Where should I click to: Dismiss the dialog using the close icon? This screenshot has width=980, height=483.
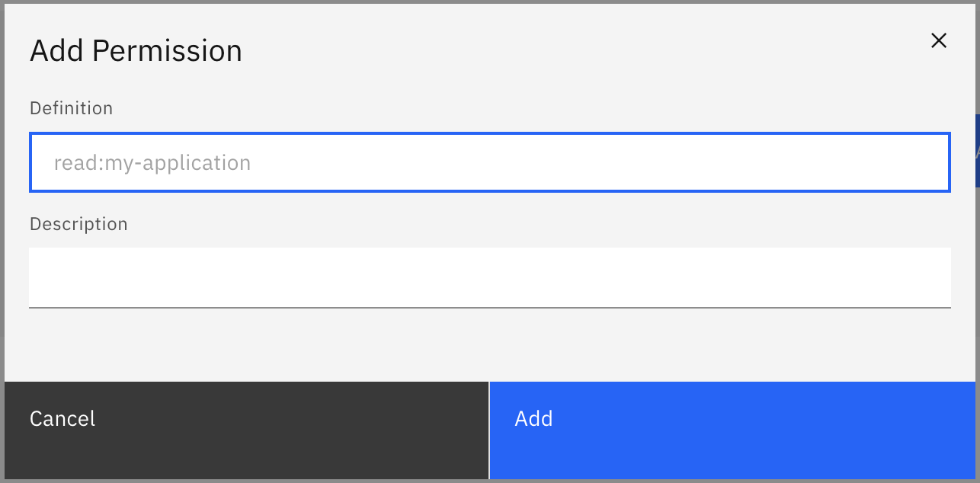pyautogui.click(x=938, y=40)
